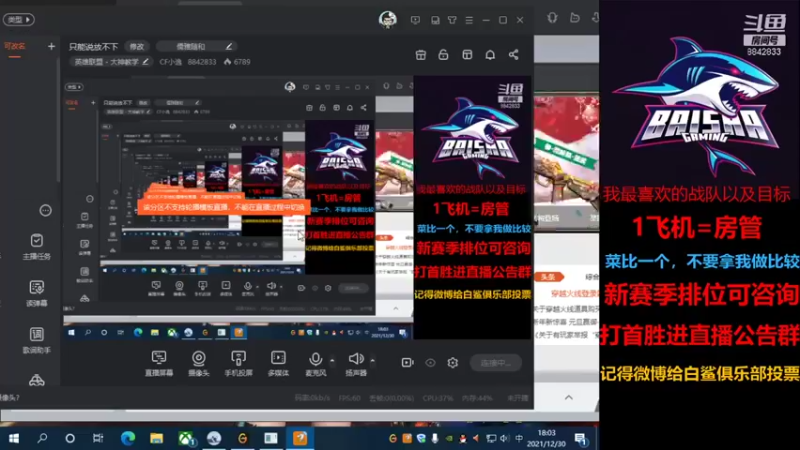Click the FPS:60 status readout
Screen dimensions: 800x450
coord(349,398)
